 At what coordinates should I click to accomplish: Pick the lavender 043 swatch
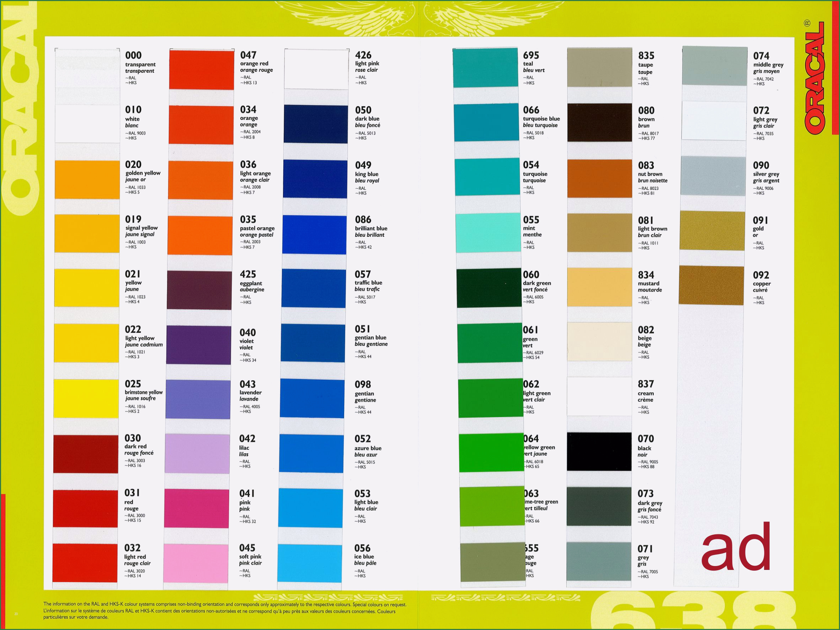point(198,399)
